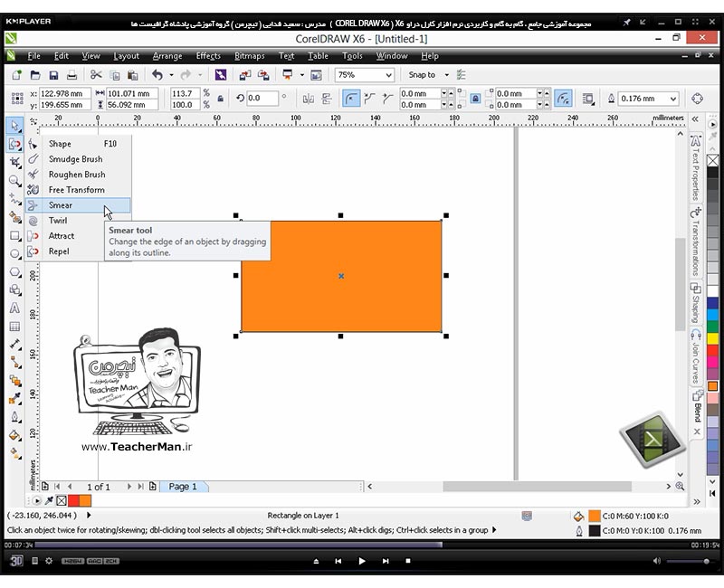The width and height of the screenshot is (724, 588).
Task: Toggle the round corner button
Action: coord(351,99)
